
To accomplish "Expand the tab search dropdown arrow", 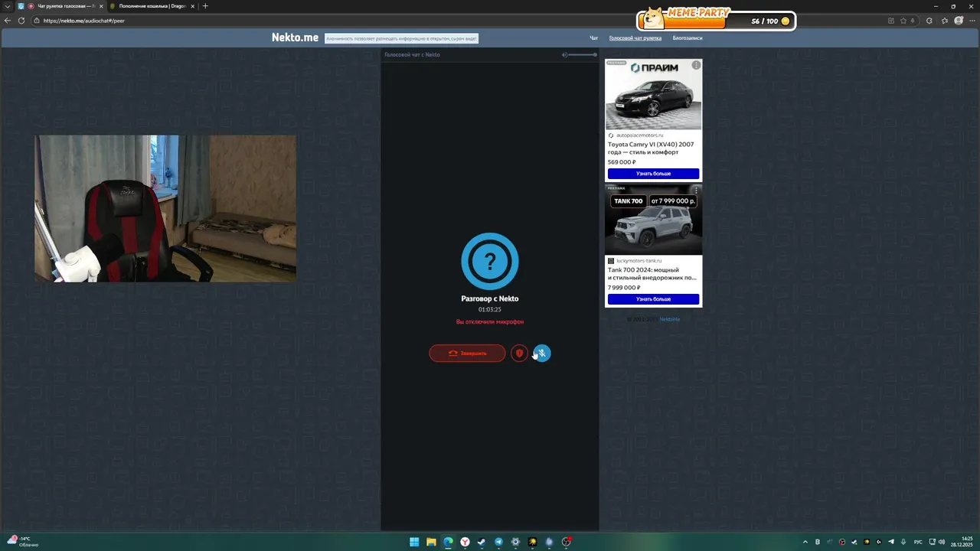I will pos(8,6).
